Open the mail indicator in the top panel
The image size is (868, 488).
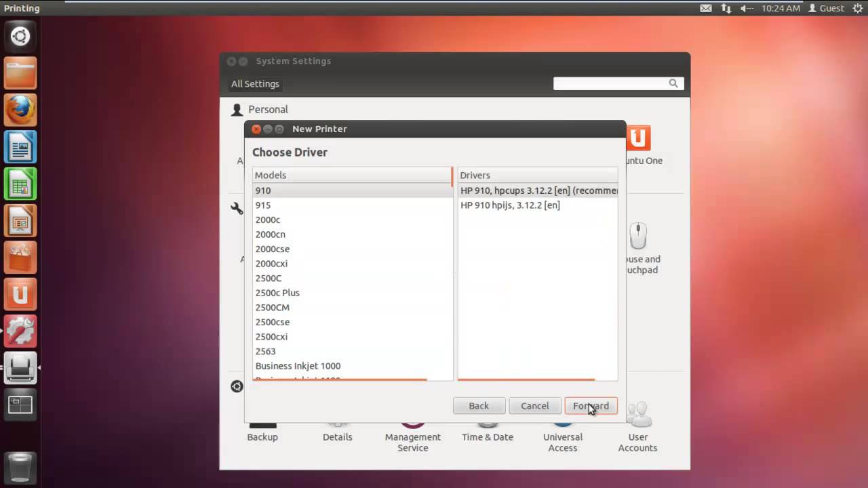(x=706, y=8)
